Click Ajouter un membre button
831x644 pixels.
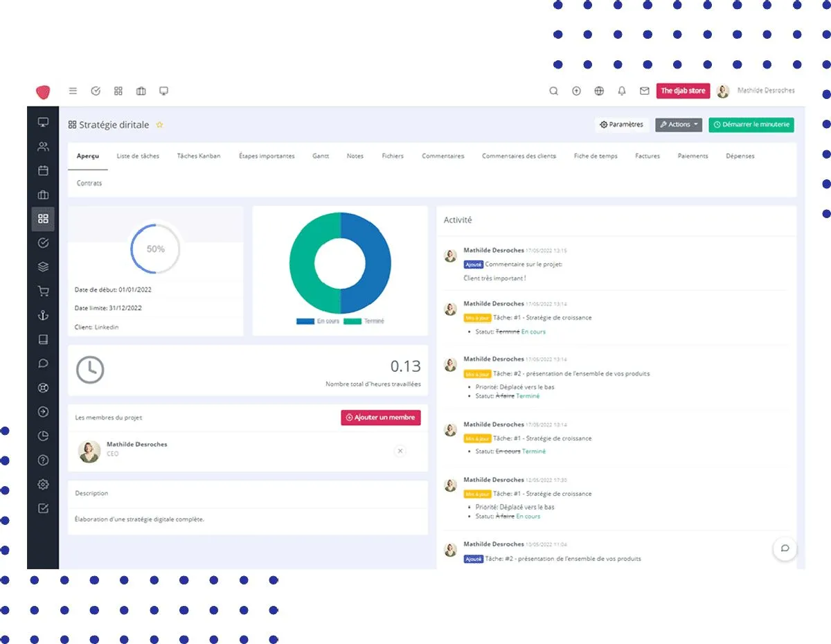pos(381,418)
